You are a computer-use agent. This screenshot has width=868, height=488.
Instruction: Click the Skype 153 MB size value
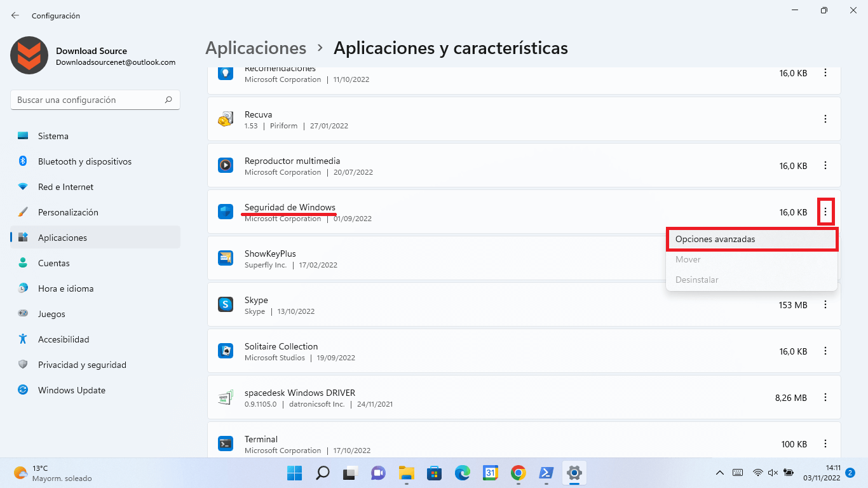(x=793, y=305)
